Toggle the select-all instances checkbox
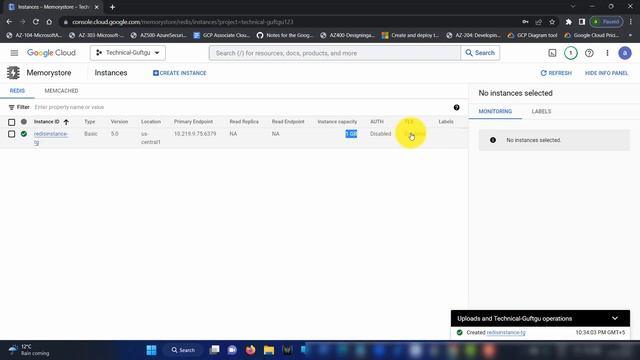The height and width of the screenshot is (360, 640). click(11, 122)
